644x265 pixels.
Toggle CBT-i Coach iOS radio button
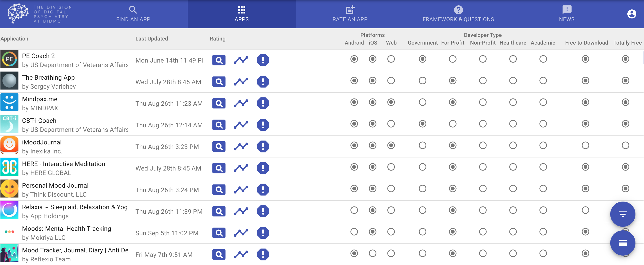pos(372,124)
